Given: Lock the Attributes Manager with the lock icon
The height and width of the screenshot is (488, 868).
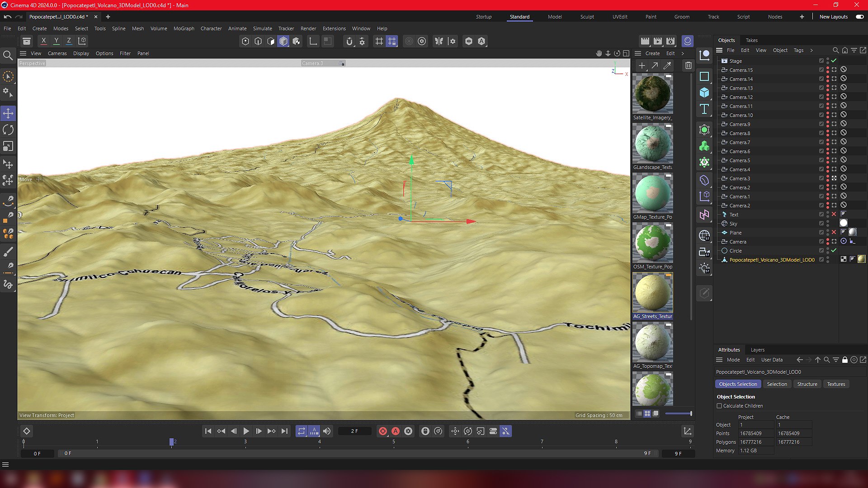Looking at the screenshot, I should (x=845, y=360).
